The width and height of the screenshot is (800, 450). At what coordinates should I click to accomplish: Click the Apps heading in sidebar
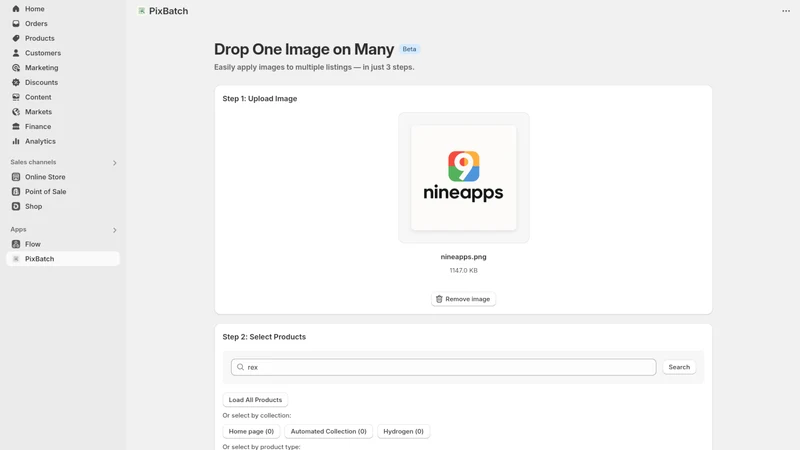(18, 230)
